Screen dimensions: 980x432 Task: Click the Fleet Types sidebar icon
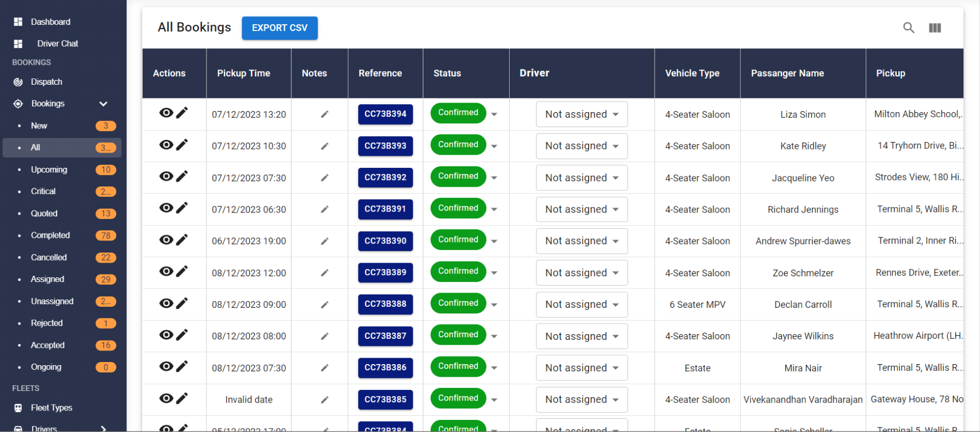[x=18, y=408]
